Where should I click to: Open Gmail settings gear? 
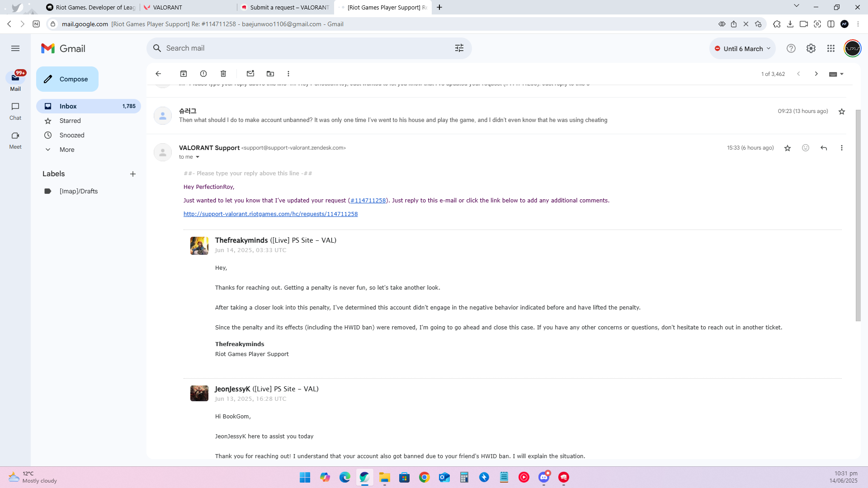click(x=811, y=48)
